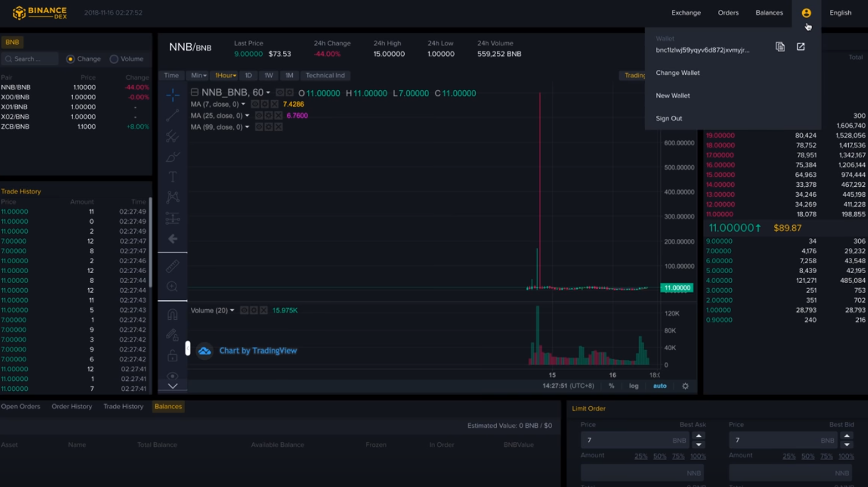Collapse the drawing toolbar with the chevron

[x=172, y=385]
